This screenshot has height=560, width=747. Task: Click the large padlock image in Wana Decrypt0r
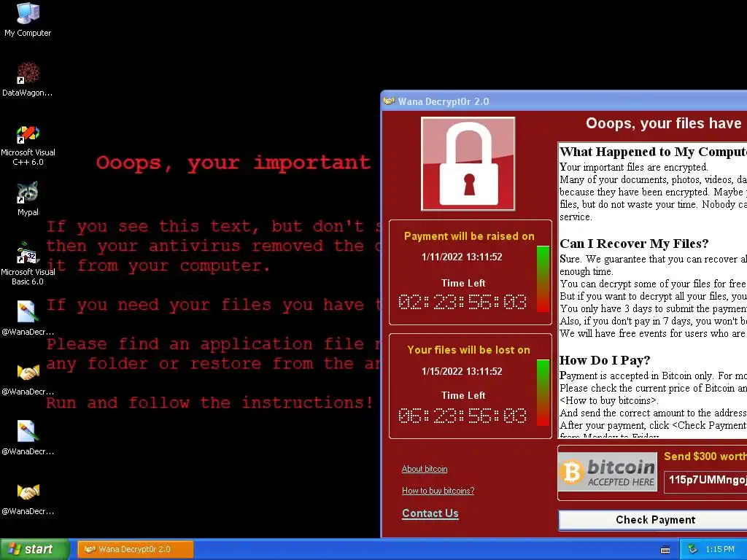(x=468, y=164)
